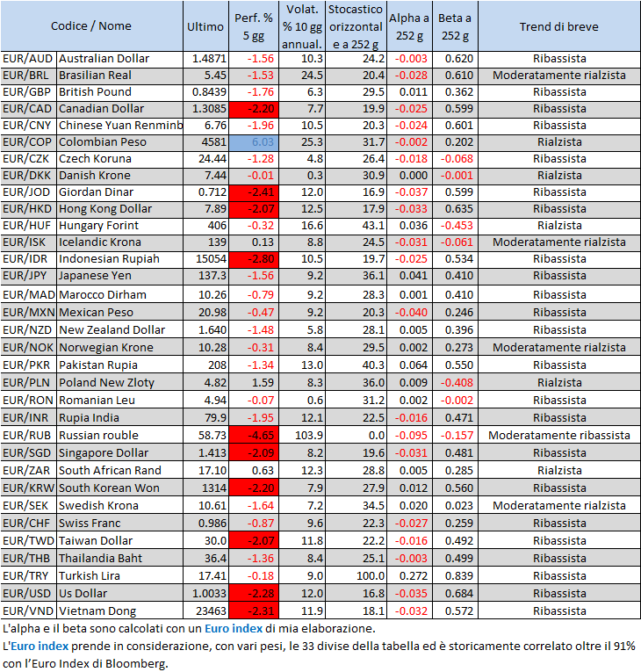Click the 'Australian Dollar' name cell
This screenshot has height=672, width=641.
(x=120, y=59)
